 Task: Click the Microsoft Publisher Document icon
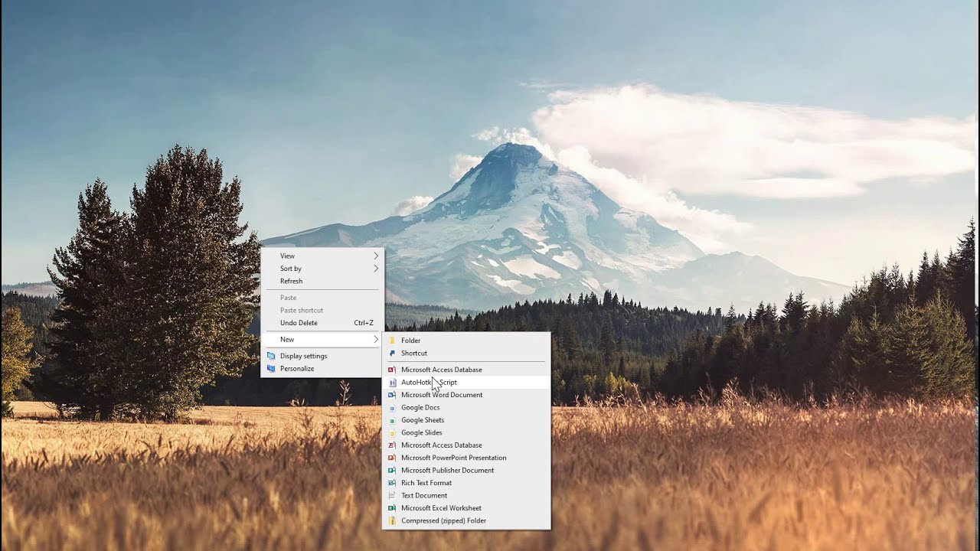point(392,471)
